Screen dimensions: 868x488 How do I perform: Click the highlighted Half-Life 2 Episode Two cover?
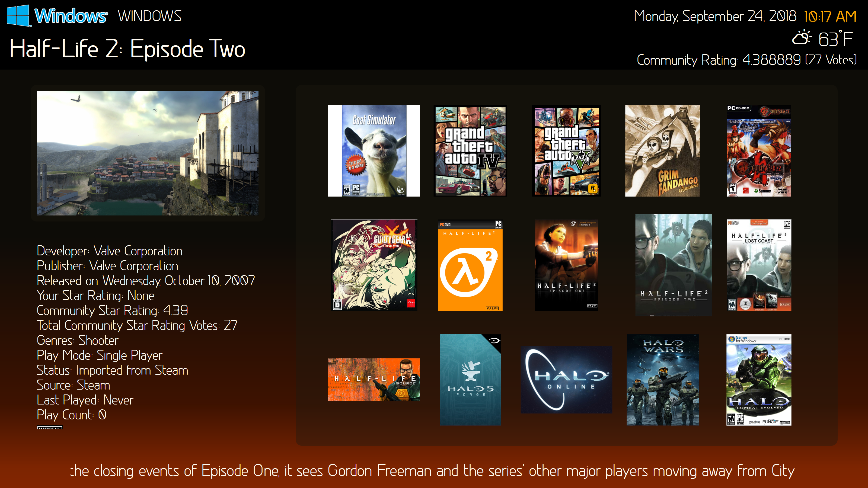(674, 265)
